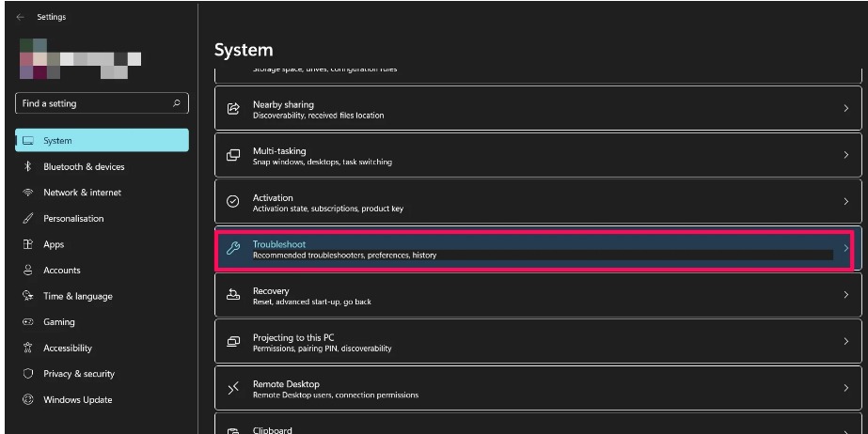Click the back arrow in Settings

click(20, 17)
